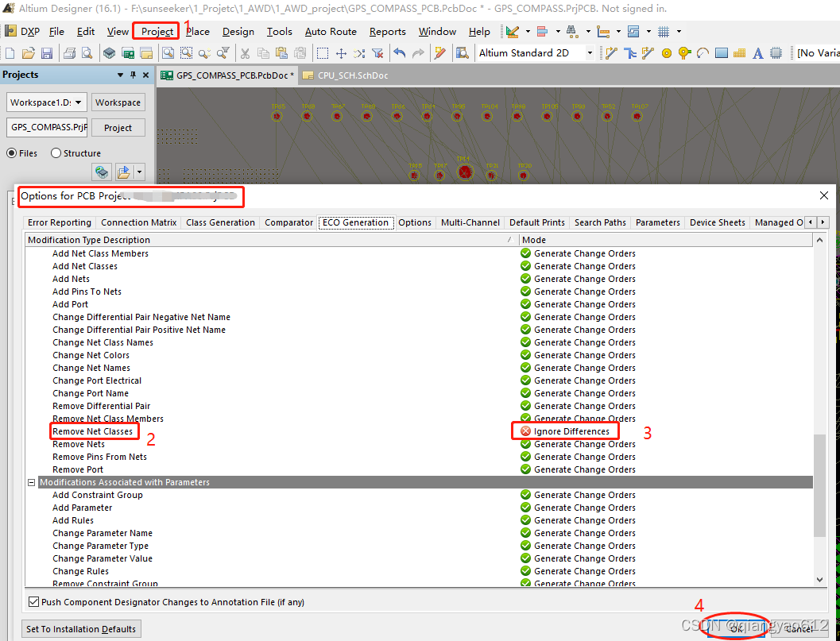The image size is (840, 641).
Task: Toggle the Projects panel pin
Action: coord(133,75)
